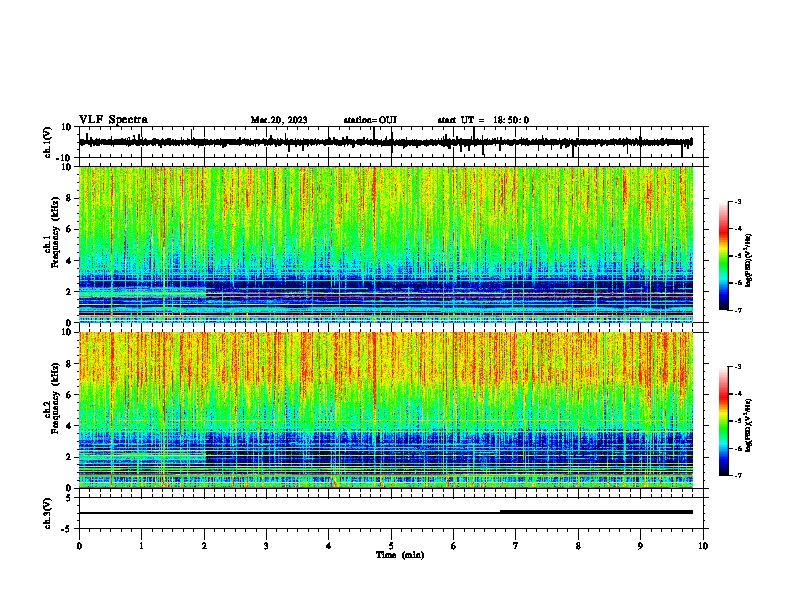Click the "Time (min)" axis label
Screen dimensions: 792x612
(400, 555)
